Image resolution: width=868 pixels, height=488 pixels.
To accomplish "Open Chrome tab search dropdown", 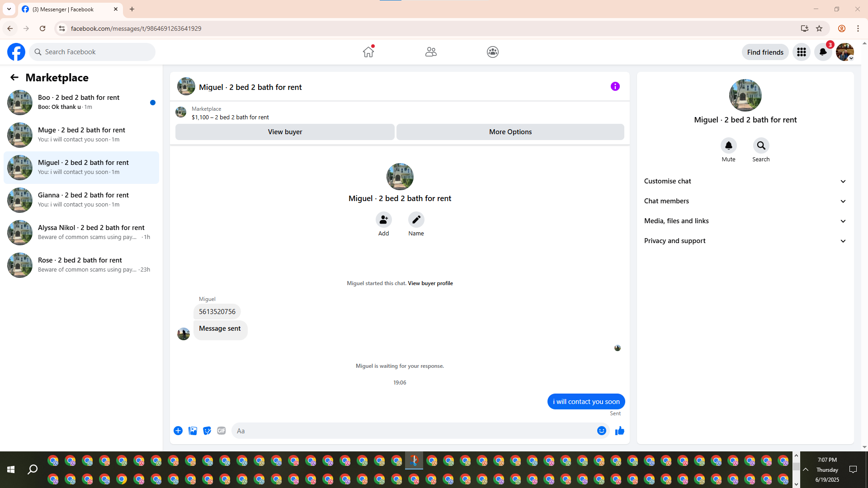I will [x=9, y=9].
